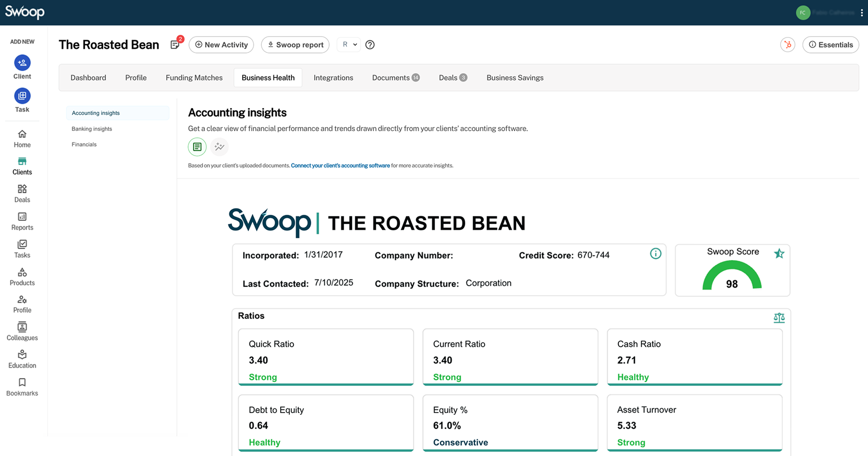
Task: Download the Swoop report
Action: point(295,45)
